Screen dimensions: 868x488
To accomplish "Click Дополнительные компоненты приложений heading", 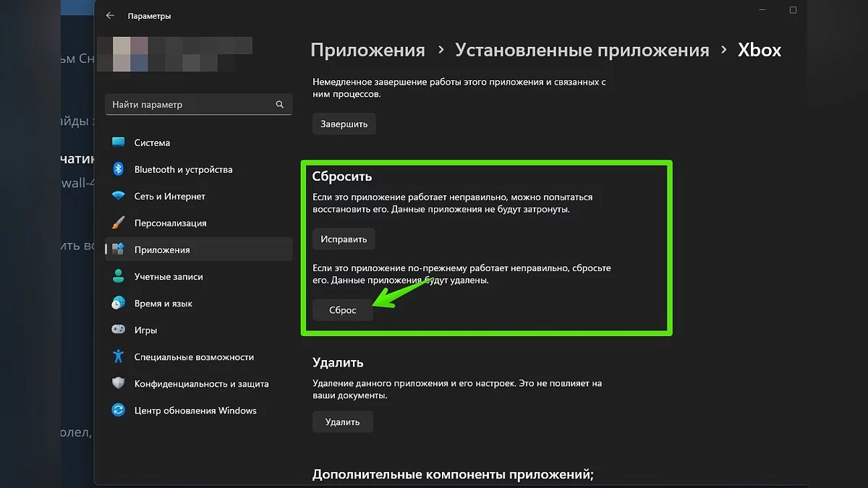I will point(453,475).
